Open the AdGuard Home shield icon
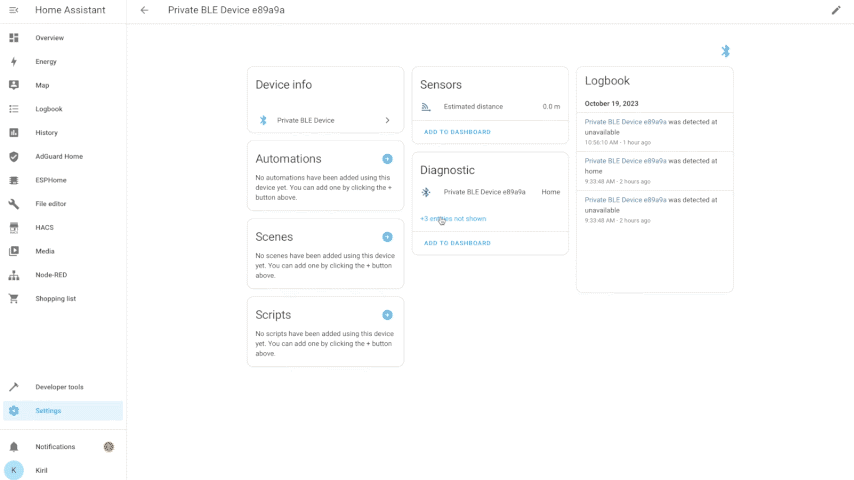 point(14,156)
